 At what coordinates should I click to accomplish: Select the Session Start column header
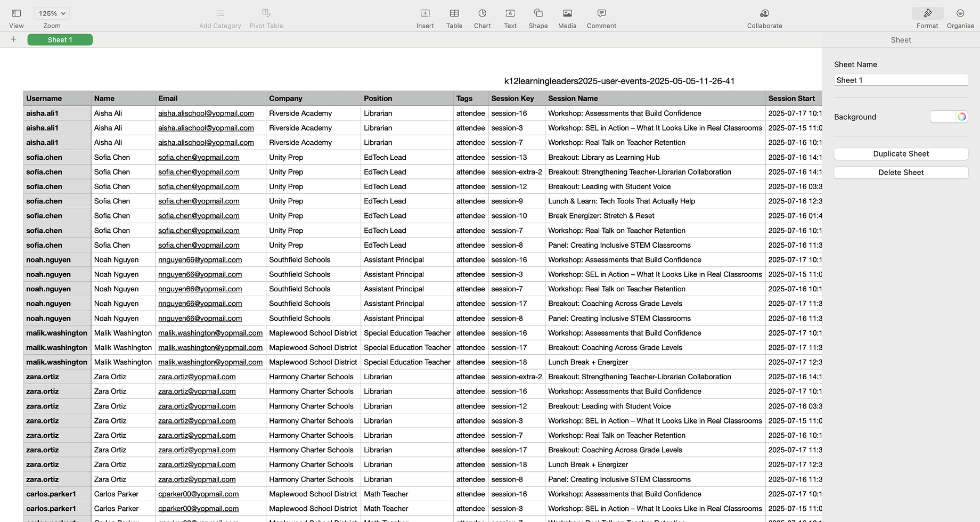pyautogui.click(x=794, y=99)
